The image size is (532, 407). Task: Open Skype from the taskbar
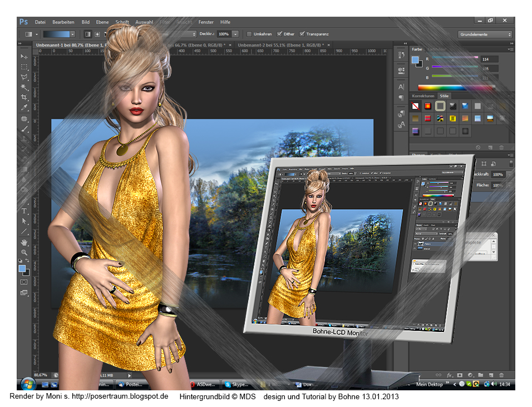[x=237, y=384]
